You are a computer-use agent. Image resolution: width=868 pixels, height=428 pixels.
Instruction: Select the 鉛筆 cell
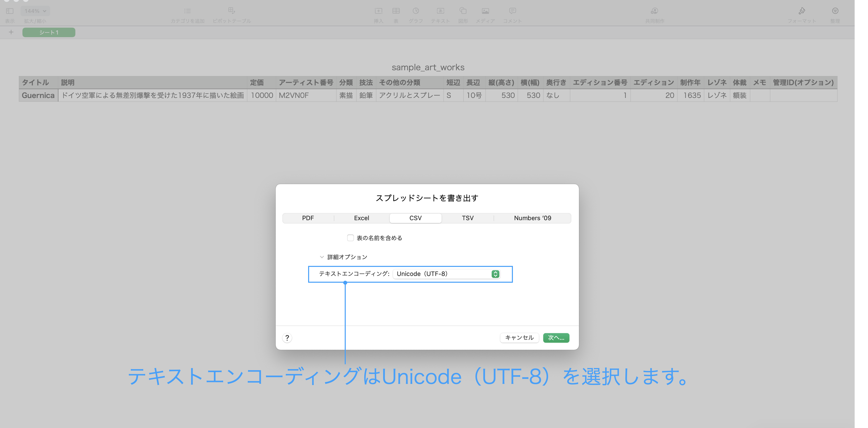(x=366, y=95)
